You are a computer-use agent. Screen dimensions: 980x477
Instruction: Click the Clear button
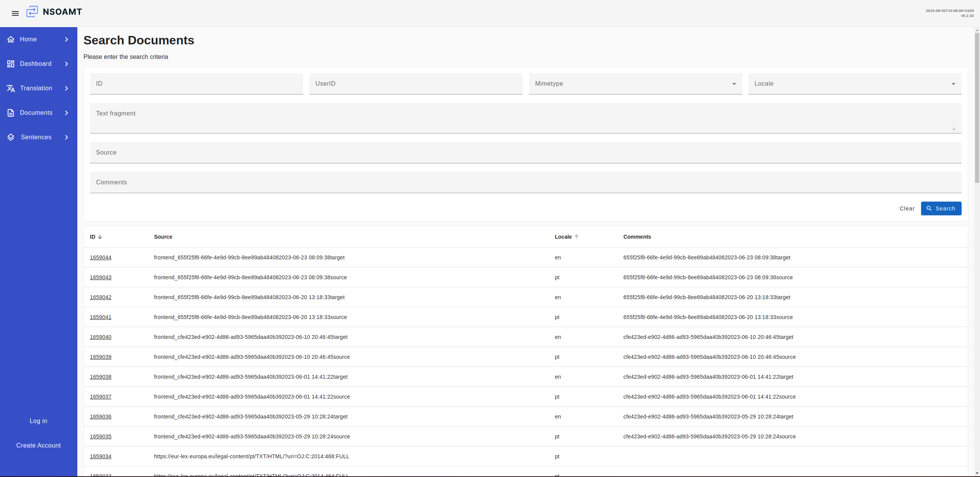pos(907,208)
